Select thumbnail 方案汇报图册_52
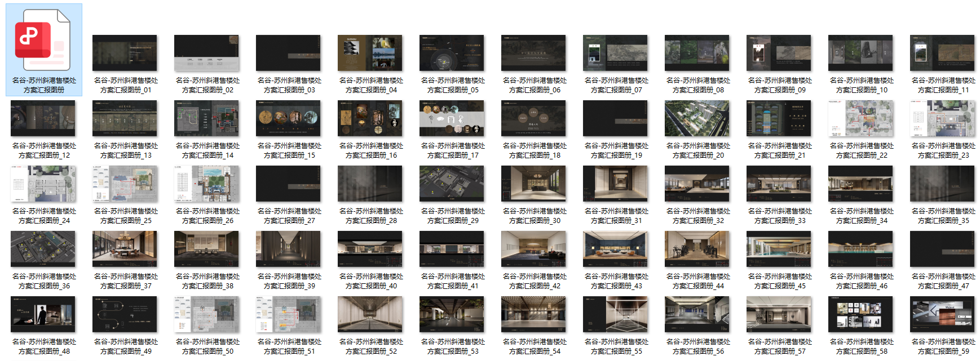 (370, 314)
